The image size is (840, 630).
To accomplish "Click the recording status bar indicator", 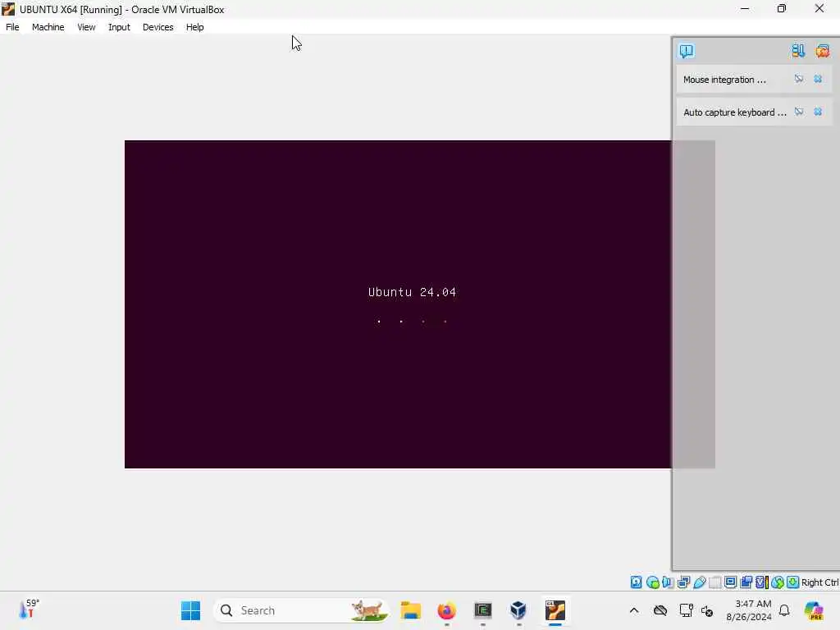I will tap(746, 582).
